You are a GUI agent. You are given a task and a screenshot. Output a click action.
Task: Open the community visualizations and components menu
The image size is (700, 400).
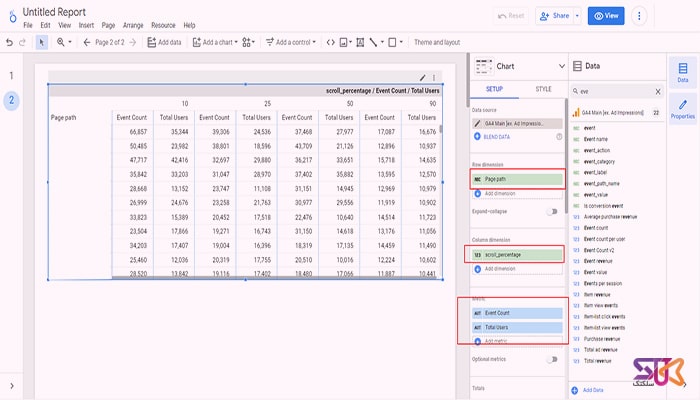248,42
